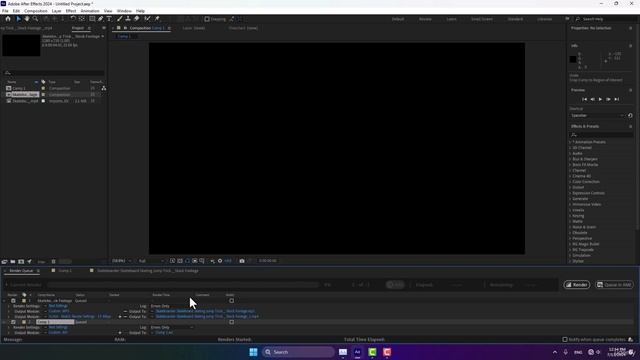Viewport: 640px width, 360px height.
Task: Switch to the Render Queue tab
Action: pyautogui.click(x=21, y=271)
